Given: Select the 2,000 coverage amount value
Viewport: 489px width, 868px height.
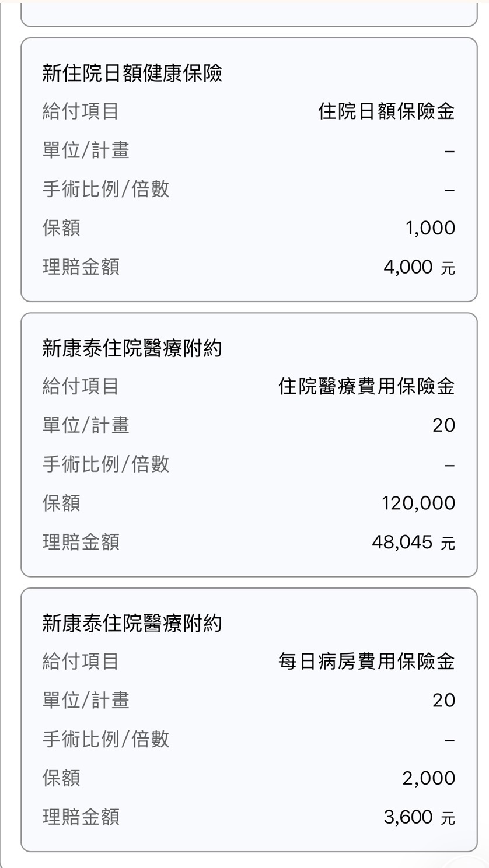Looking at the screenshot, I should click(428, 778).
